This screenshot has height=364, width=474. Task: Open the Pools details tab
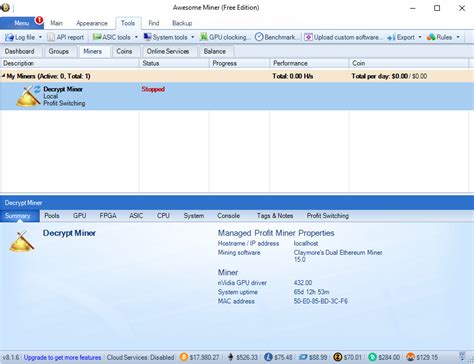pos(52,216)
